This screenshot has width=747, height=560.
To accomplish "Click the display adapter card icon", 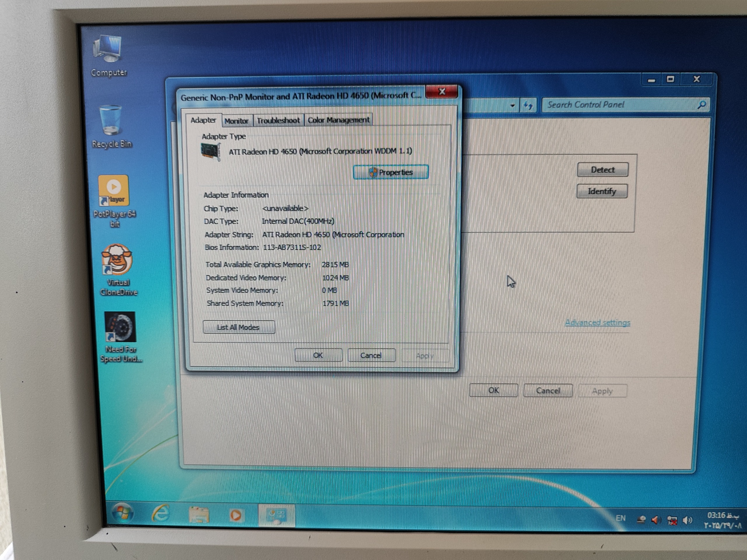I will (211, 152).
